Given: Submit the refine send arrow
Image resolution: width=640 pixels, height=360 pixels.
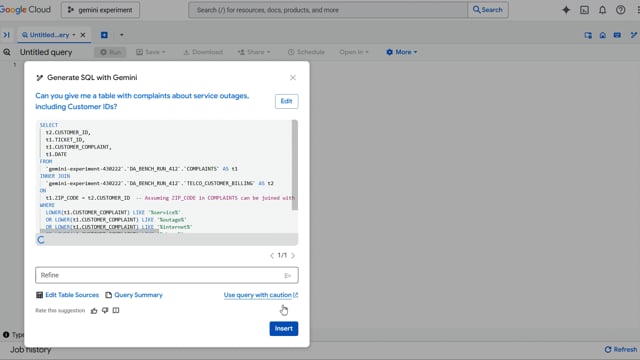Looking at the screenshot, I should 288,276.
